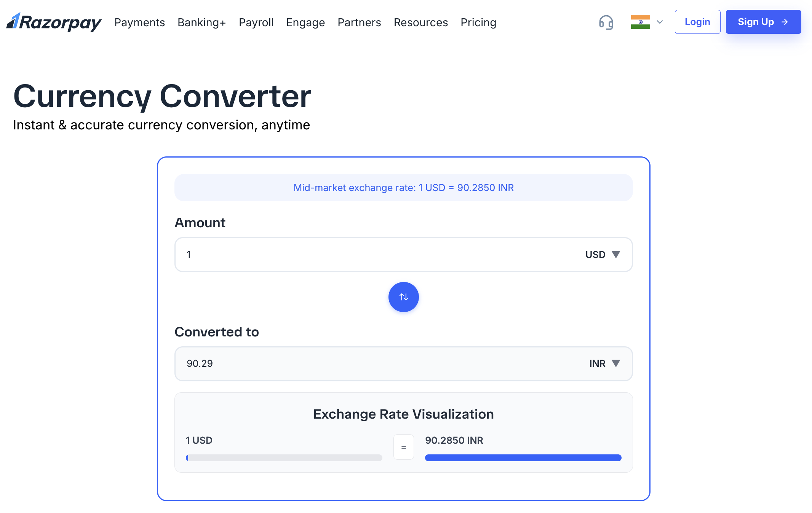The width and height of the screenshot is (812, 513).
Task: Open the Resources menu
Action: (420, 22)
